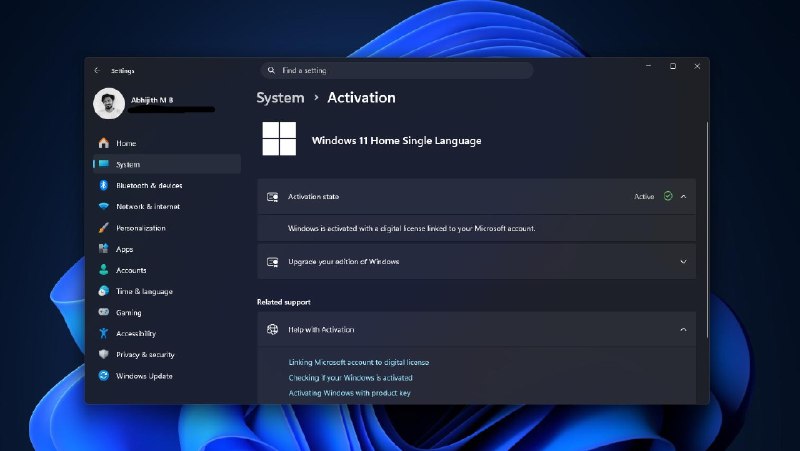Minimize the Settings window
The height and width of the screenshot is (451, 800).
pos(648,66)
